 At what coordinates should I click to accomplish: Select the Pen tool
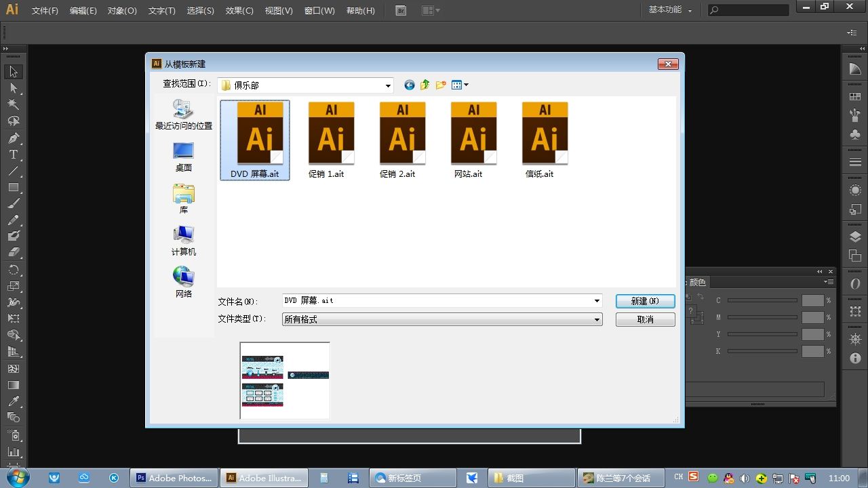pos(14,138)
